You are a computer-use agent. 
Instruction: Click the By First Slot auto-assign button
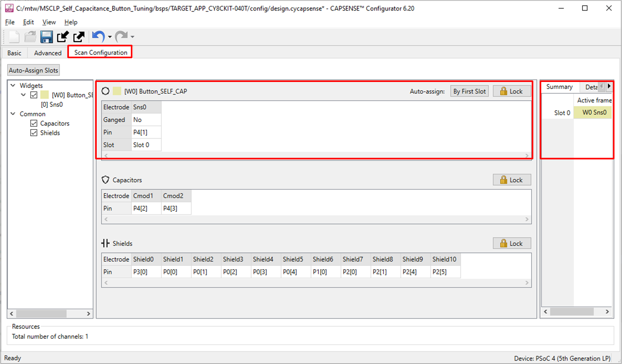[x=469, y=91]
